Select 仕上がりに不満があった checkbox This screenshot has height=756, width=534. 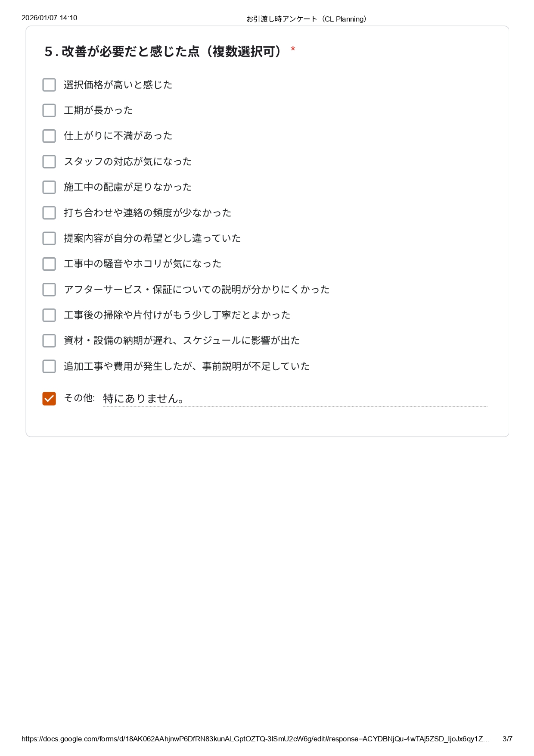tap(49, 136)
